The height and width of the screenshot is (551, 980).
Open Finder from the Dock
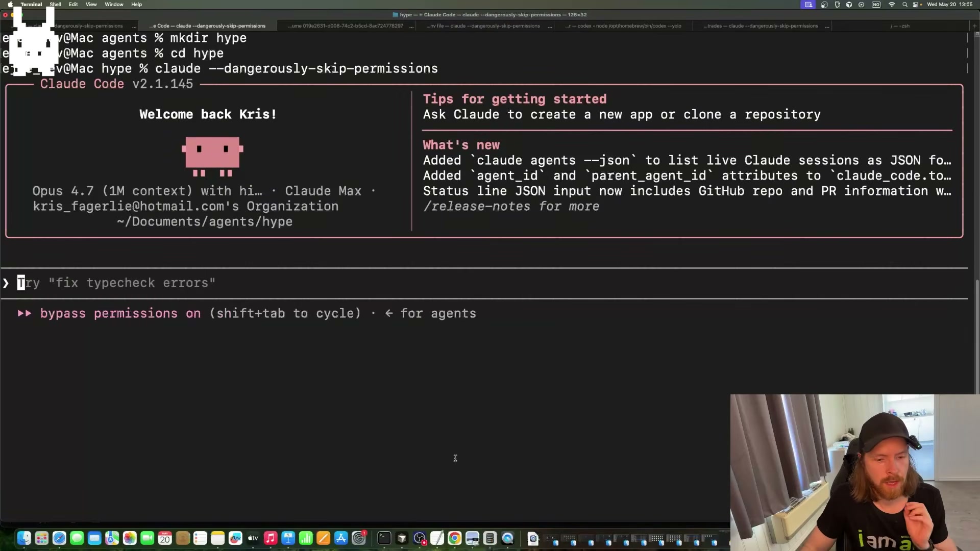24,538
